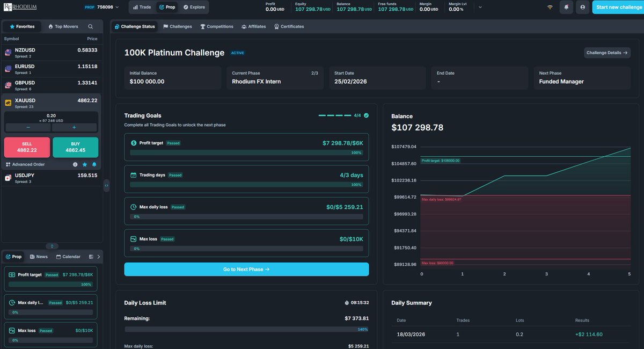This screenshot has height=349, width=644.
Task: Click Profit target progress bar in Trading Goals
Action: (x=246, y=153)
